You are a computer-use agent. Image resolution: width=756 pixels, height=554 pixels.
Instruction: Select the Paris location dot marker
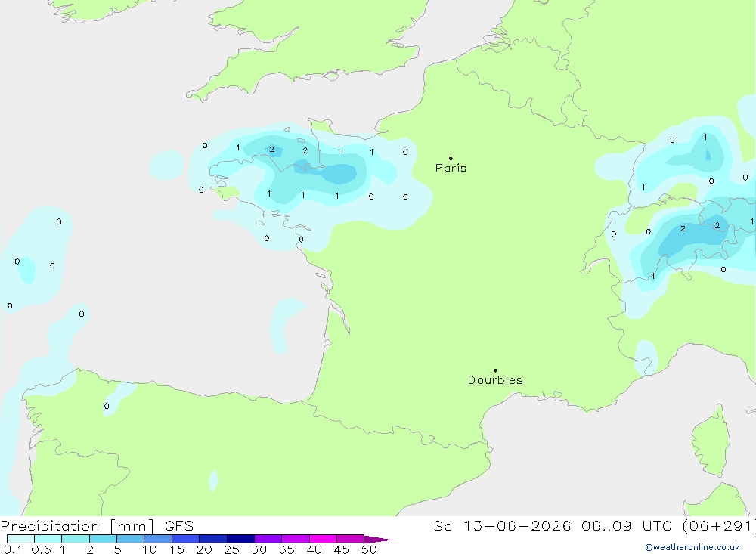point(451,158)
